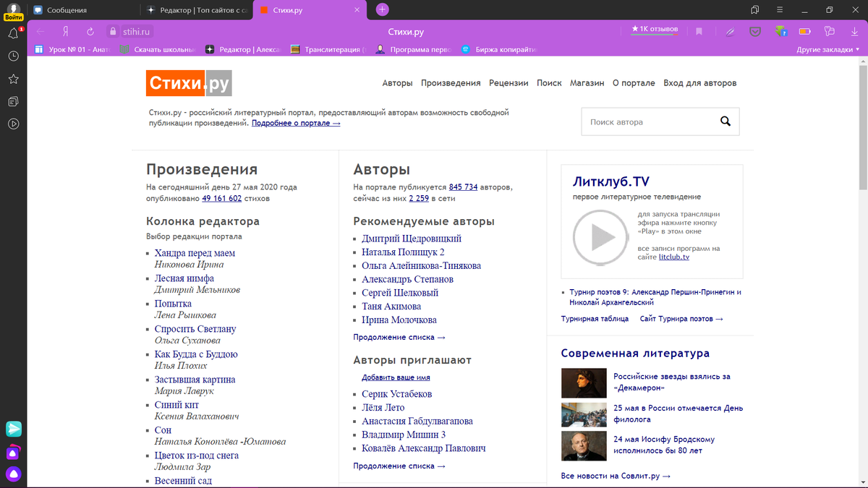Open author Дмитрий Щедровицкий

(412, 239)
